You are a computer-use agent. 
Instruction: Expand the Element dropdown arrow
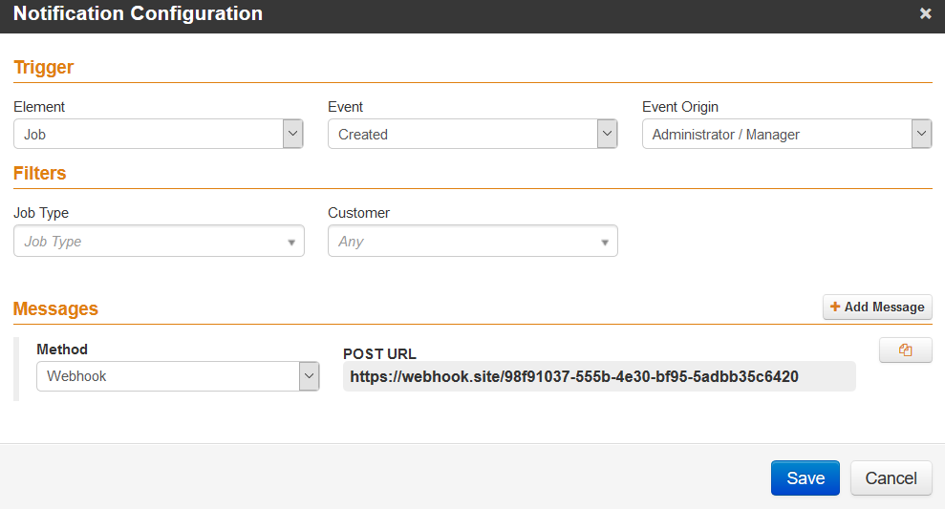(293, 134)
